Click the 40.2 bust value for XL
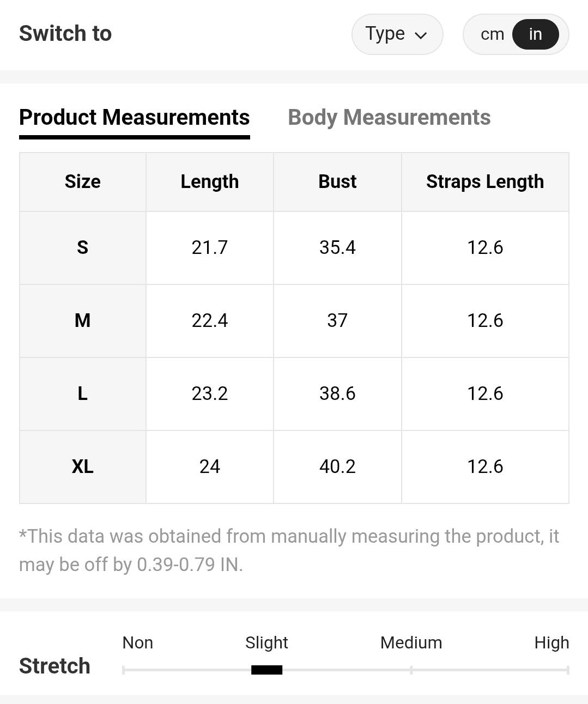 [337, 466]
